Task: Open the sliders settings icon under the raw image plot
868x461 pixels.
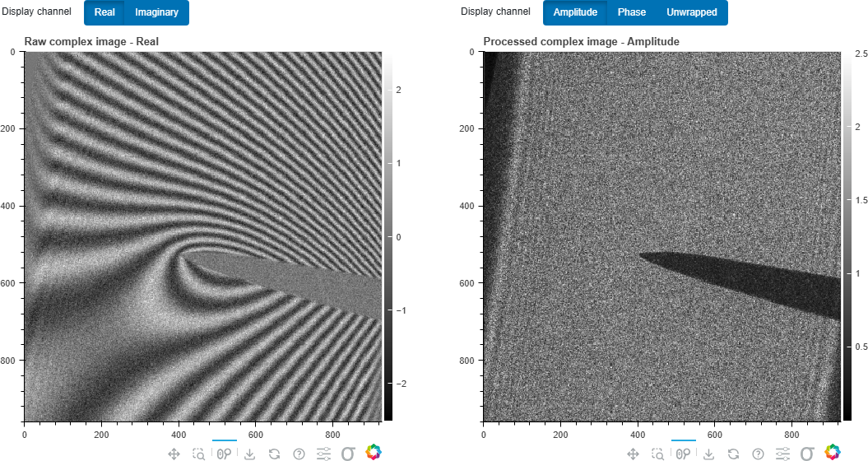Action: 324,454
